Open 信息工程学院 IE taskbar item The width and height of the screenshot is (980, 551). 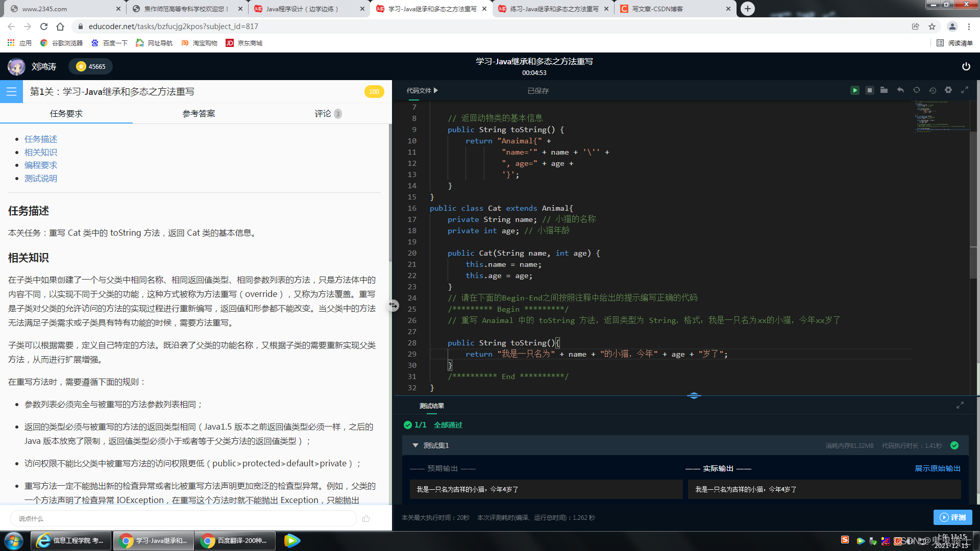[x=71, y=541]
